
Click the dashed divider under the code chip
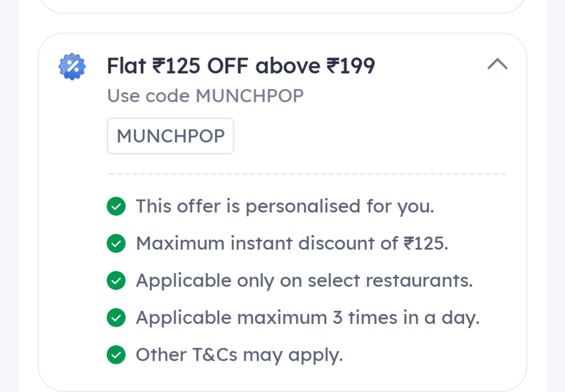coord(307,174)
